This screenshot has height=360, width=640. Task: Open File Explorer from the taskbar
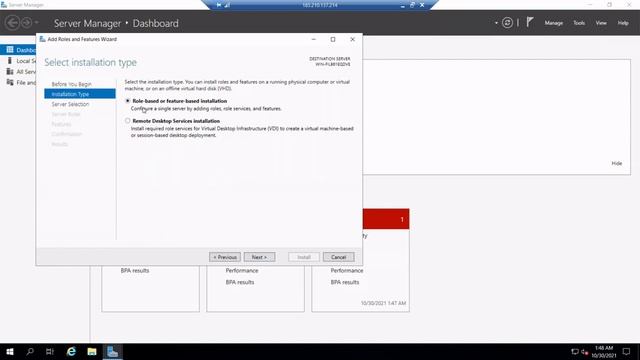[x=92, y=351]
